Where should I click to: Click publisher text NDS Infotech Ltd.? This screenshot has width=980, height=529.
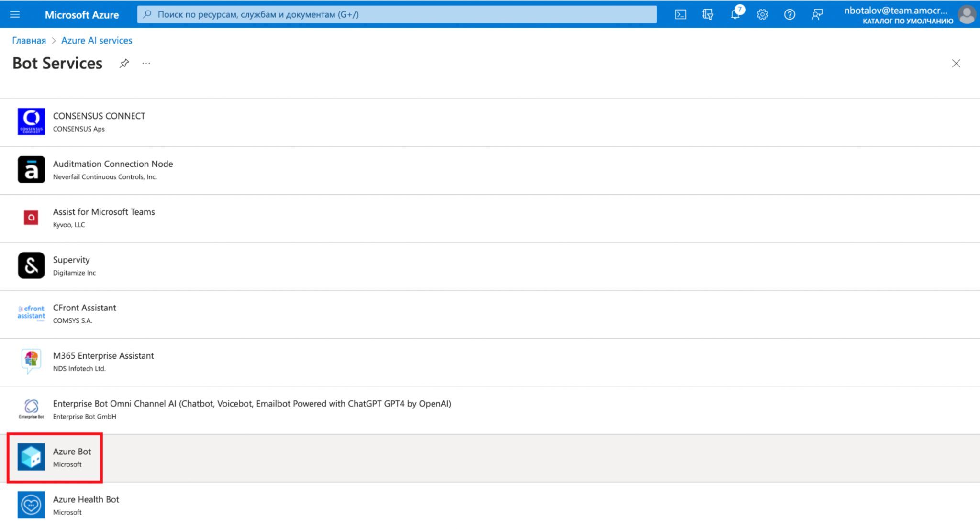79,368
